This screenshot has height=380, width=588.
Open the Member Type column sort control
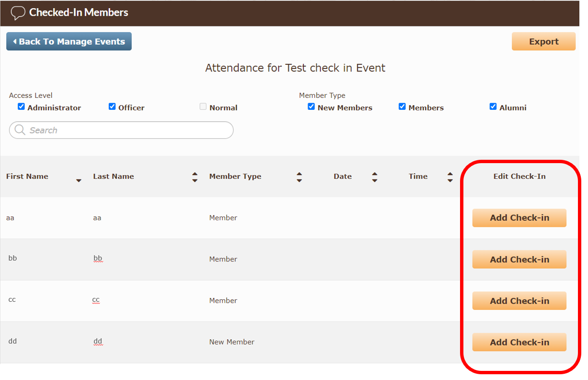point(299,177)
